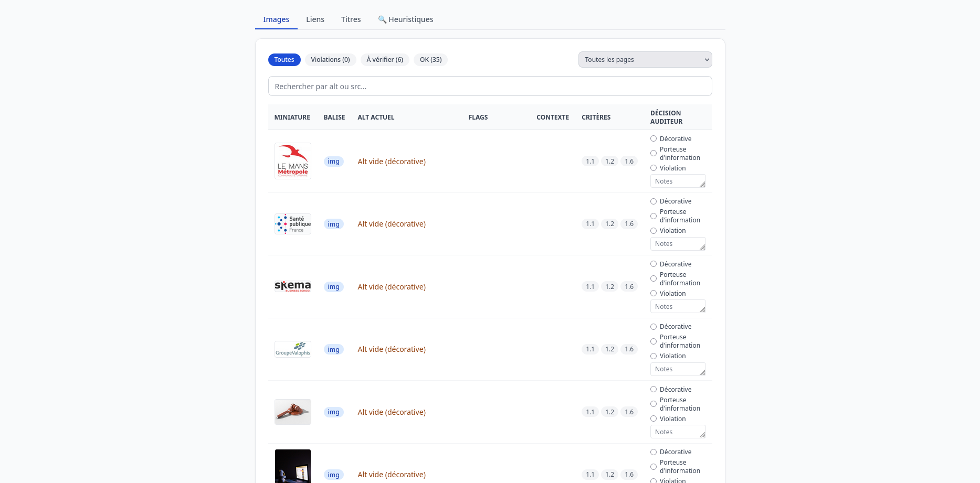The image size is (980, 483).
Task: Flag Santé publique France image as Violation
Action: 654,231
